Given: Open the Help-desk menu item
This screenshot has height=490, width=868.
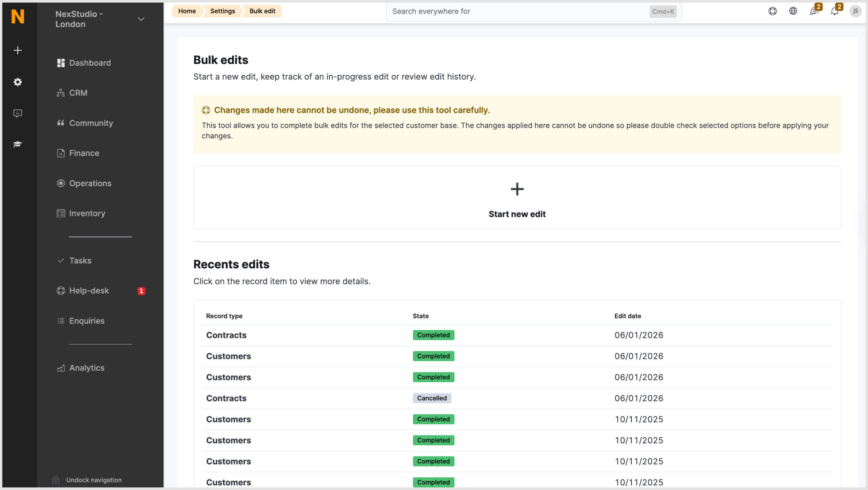Looking at the screenshot, I should [89, 291].
